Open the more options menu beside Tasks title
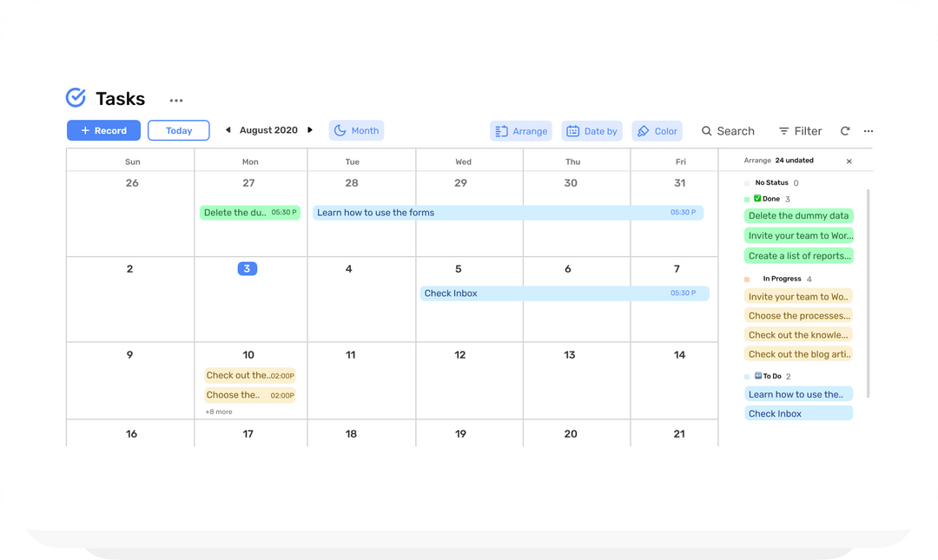The image size is (938, 560). 176,100
